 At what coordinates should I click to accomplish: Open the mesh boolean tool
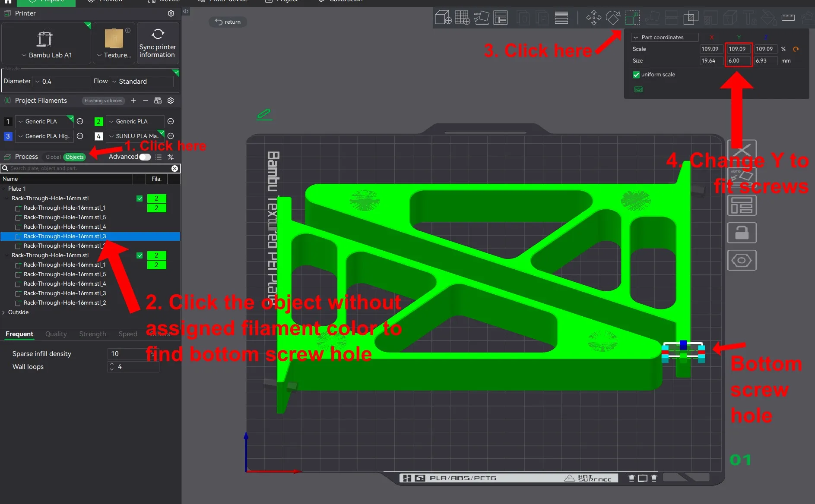[x=691, y=18]
